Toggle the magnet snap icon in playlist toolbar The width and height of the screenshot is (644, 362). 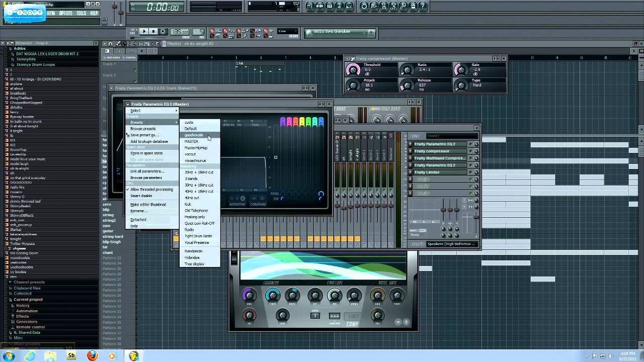pos(110,44)
